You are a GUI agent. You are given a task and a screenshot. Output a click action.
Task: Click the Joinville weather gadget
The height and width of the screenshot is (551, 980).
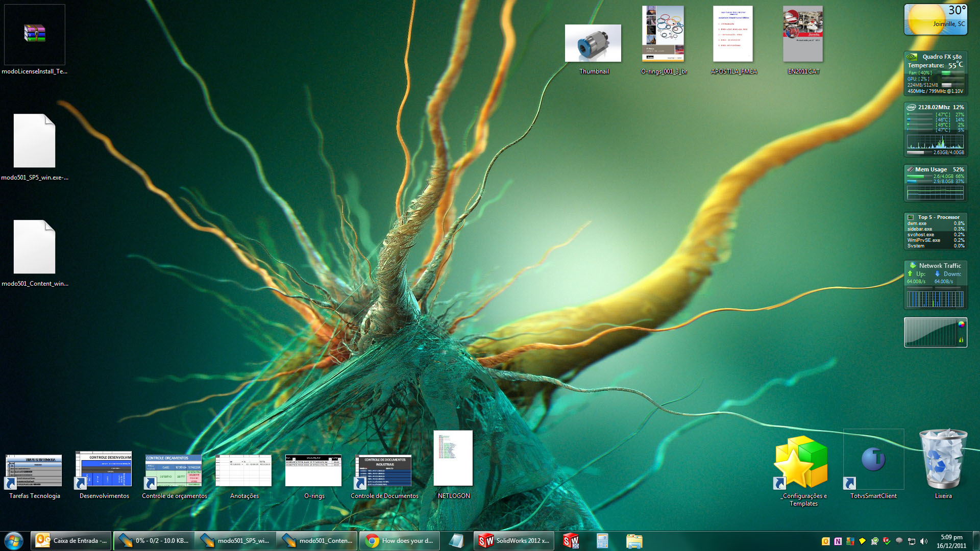935,20
